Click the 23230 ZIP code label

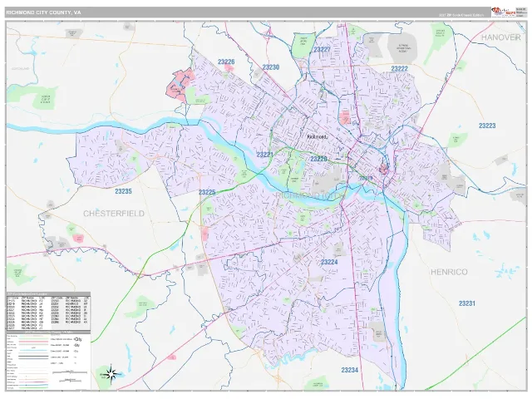tap(271, 67)
